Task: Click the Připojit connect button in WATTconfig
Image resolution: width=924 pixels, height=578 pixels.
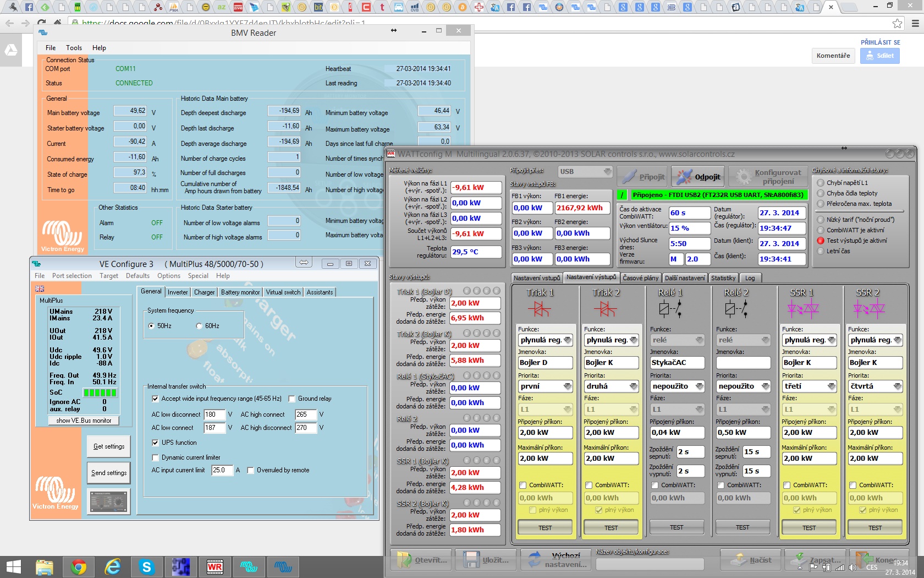Action: click(x=642, y=177)
